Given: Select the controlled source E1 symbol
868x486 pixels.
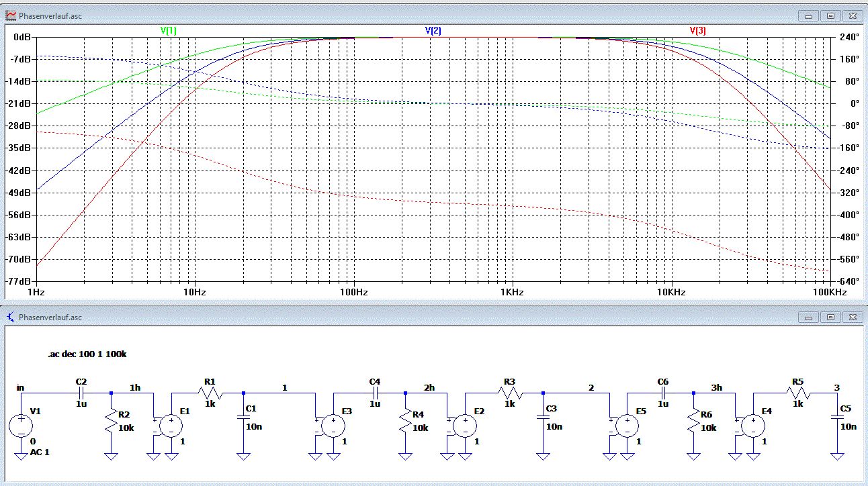Looking at the screenshot, I should click(171, 425).
